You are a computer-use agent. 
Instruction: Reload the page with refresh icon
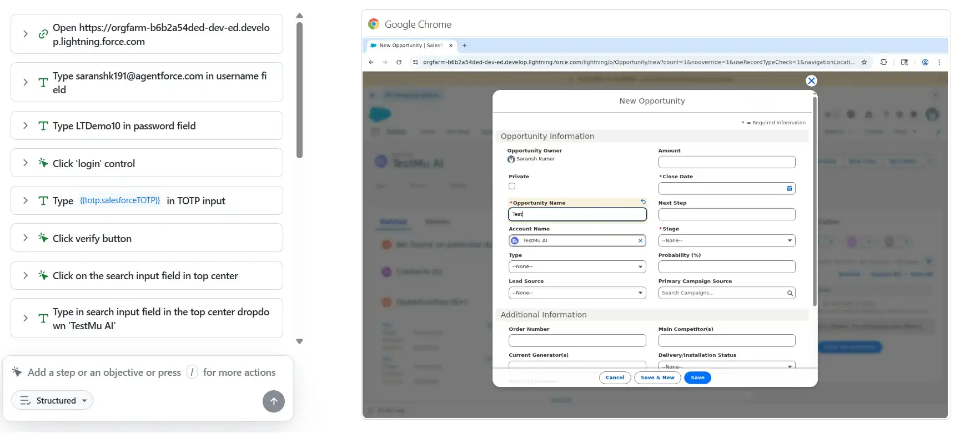pyautogui.click(x=399, y=62)
